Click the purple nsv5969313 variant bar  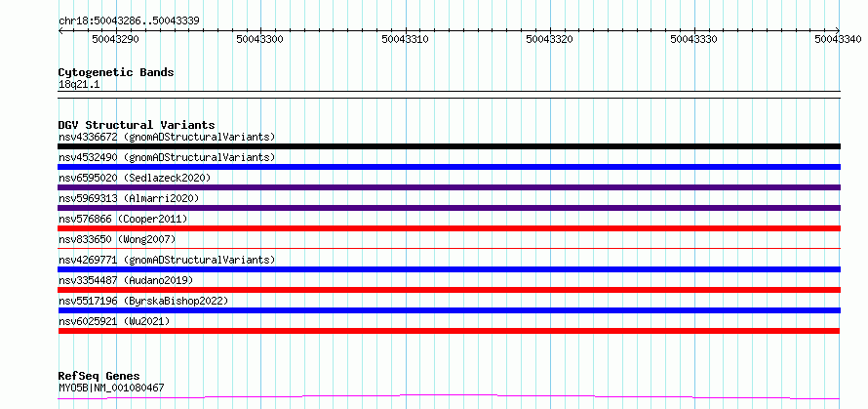(449, 208)
